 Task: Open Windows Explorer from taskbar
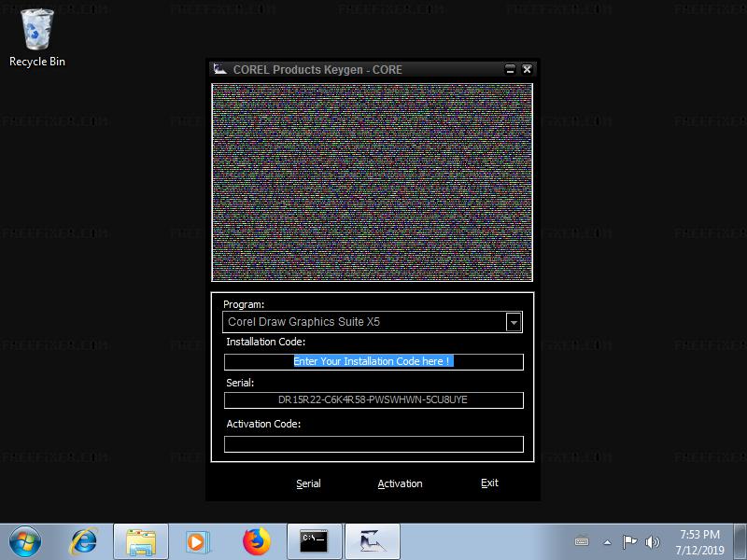click(x=141, y=542)
